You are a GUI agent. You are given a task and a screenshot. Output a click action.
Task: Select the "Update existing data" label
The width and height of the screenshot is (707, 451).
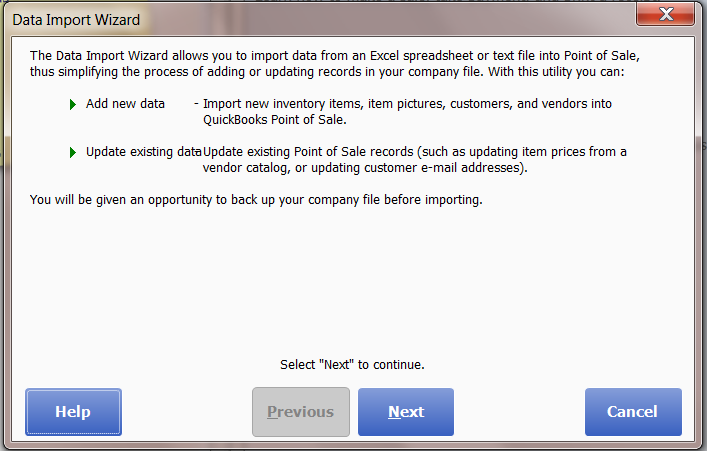[x=143, y=152]
